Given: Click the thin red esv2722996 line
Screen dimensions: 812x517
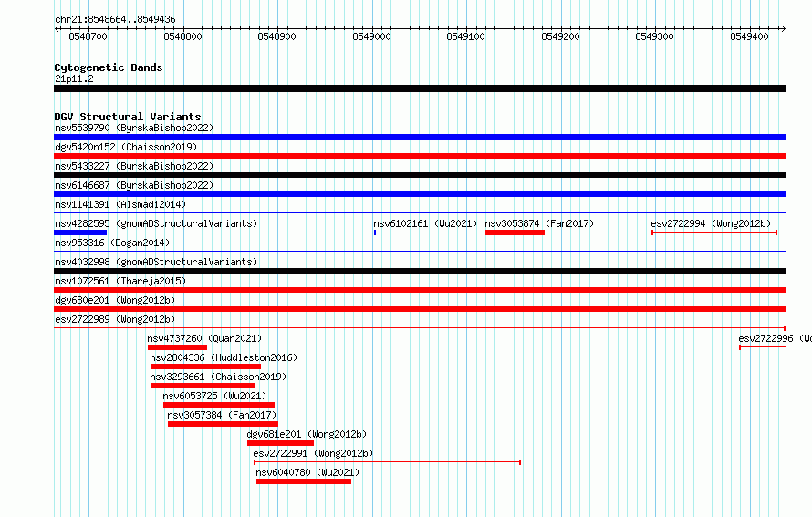Looking at the screenshot, I should pyautogui.click(x=763, y=347).
